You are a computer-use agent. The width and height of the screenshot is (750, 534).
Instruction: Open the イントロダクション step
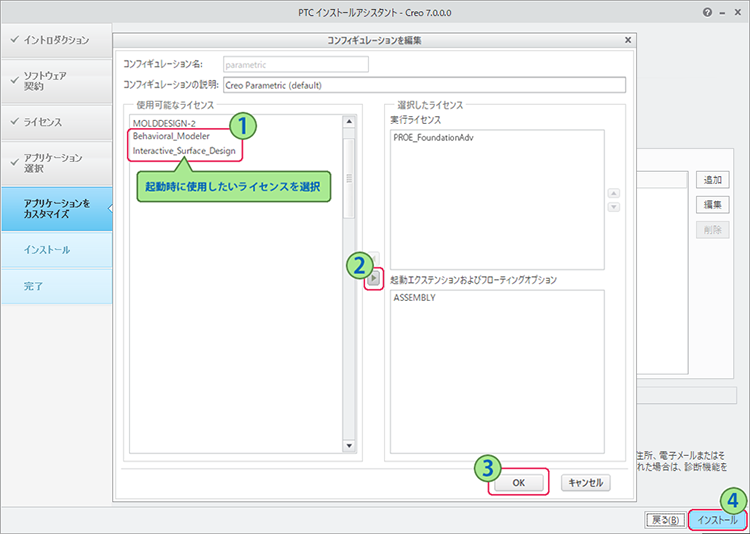(x=56, y=40)
